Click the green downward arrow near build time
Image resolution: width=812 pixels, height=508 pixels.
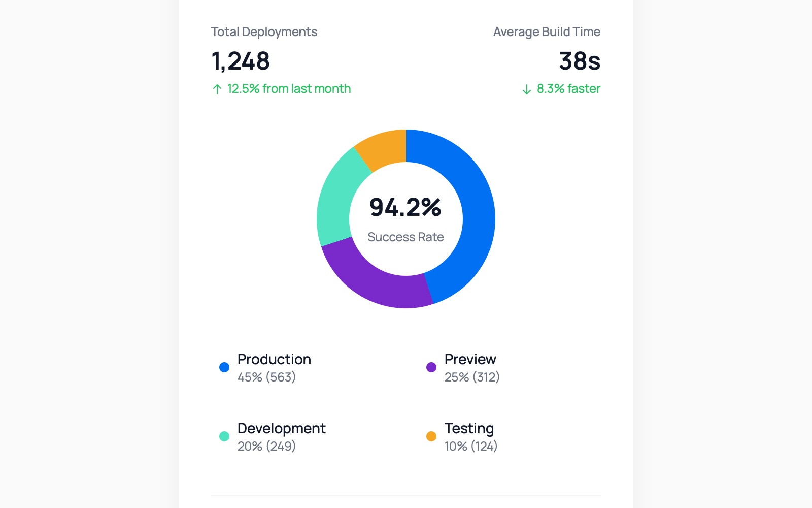click(527, 89)
